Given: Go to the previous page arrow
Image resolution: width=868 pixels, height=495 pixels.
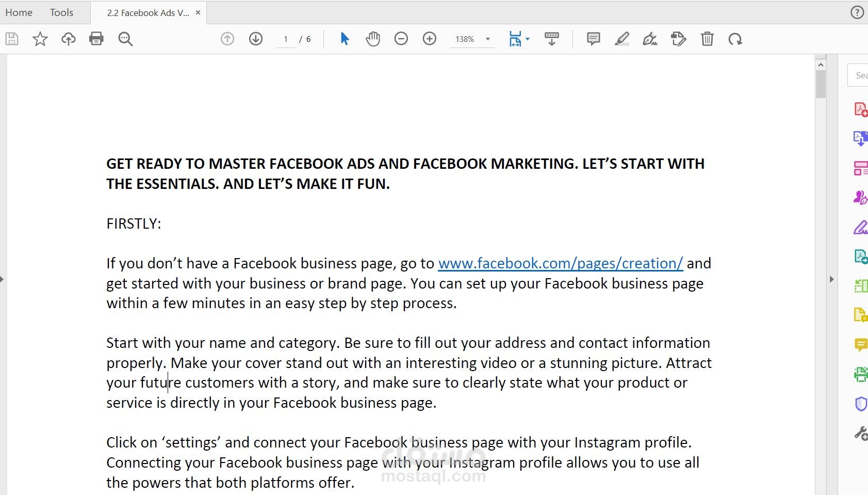Looking at the screenshot, I should 227,39.
